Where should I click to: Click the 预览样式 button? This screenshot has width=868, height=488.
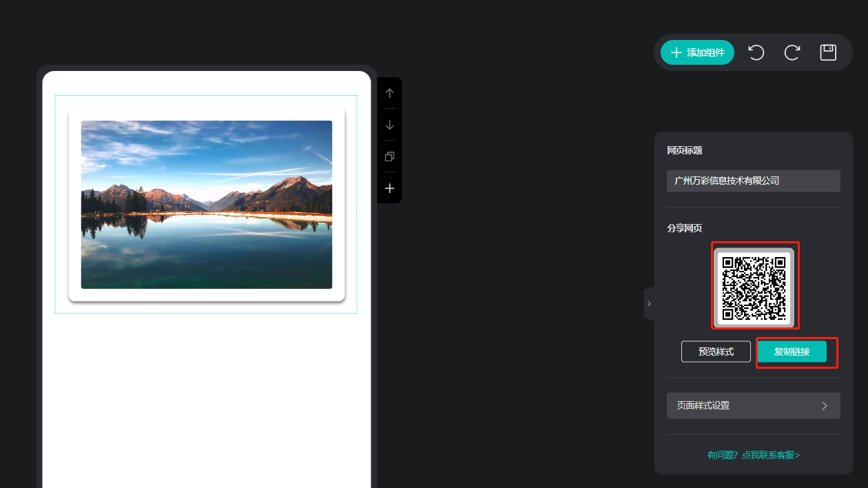tap(716, 352)
